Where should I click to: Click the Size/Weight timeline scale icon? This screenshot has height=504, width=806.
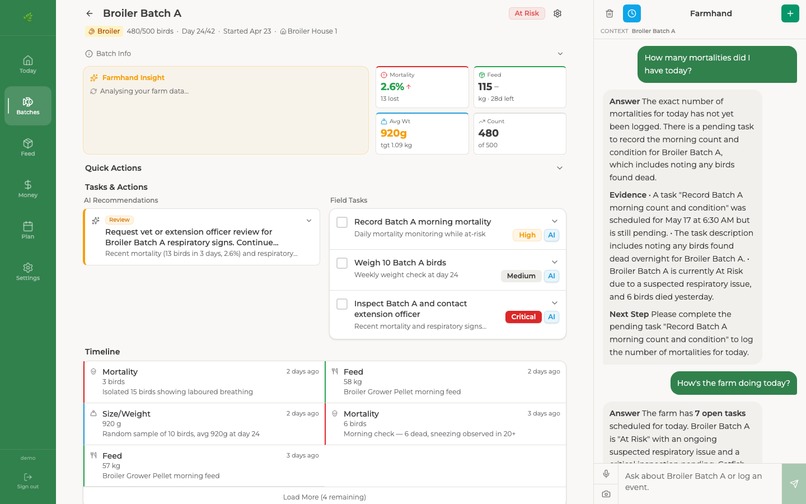click(x=94, y=413)
